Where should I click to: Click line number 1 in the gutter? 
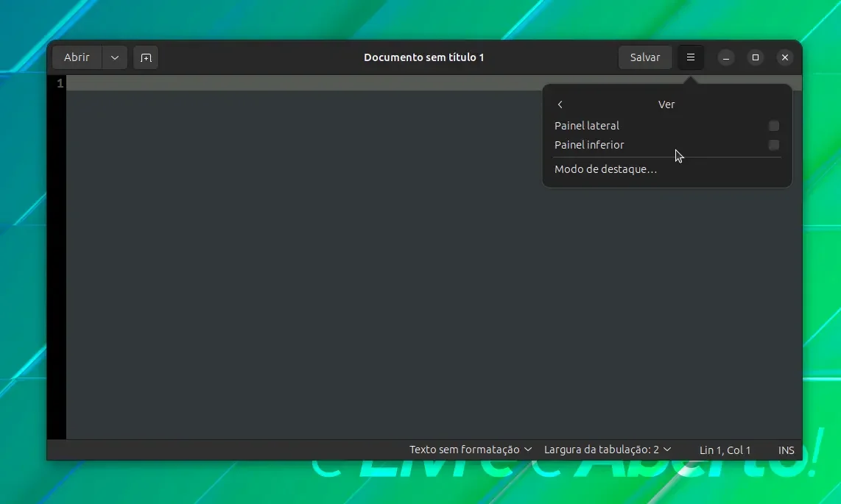pyautogui.click(x=60, y=83)
